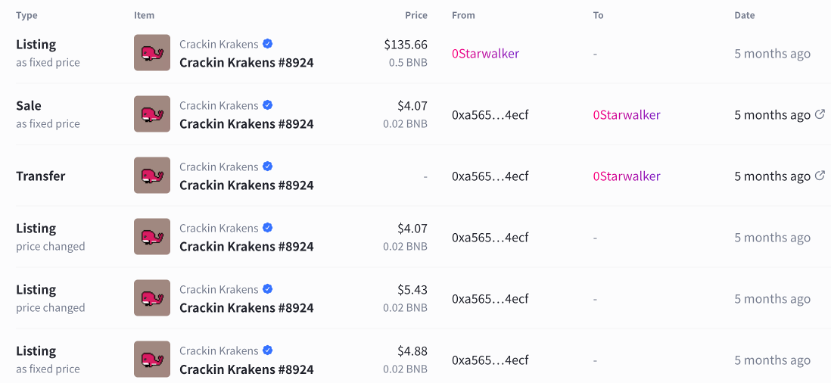
Task: Click verified badge in the Transfer row
Action: 268,167
